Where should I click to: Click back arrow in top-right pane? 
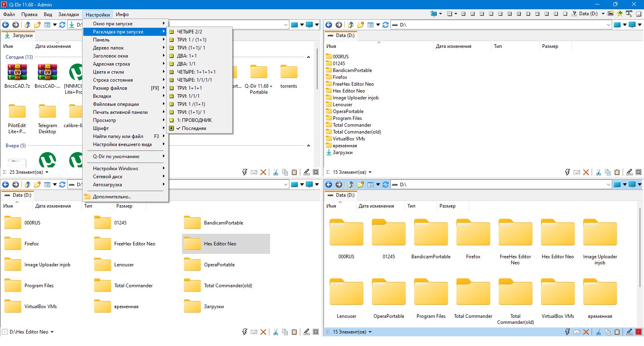coord(329,25)
